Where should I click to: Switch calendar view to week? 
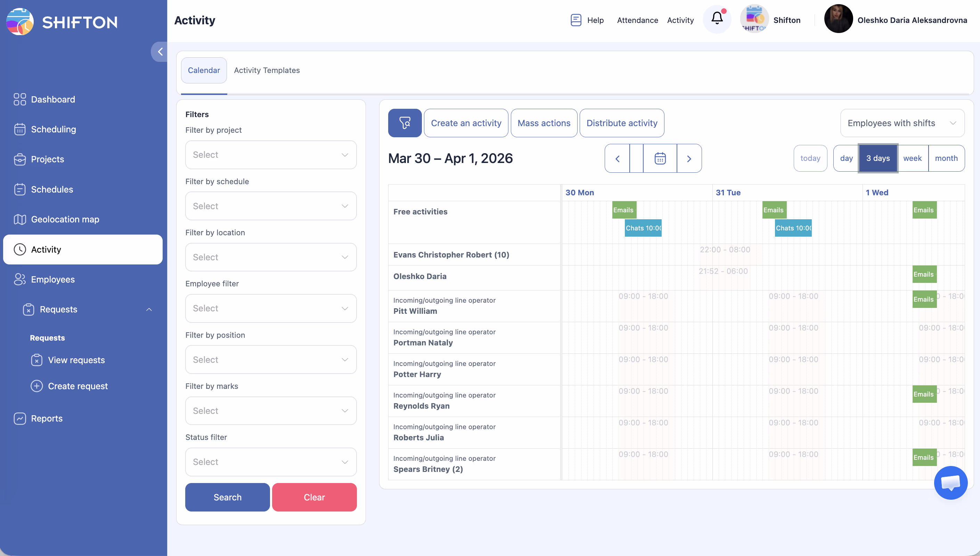pos(912,158)
